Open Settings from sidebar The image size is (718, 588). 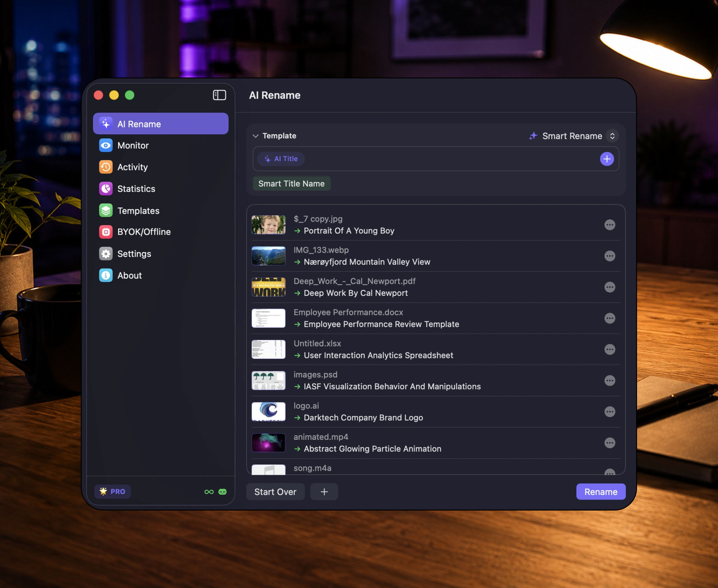[x=161, y=254]
